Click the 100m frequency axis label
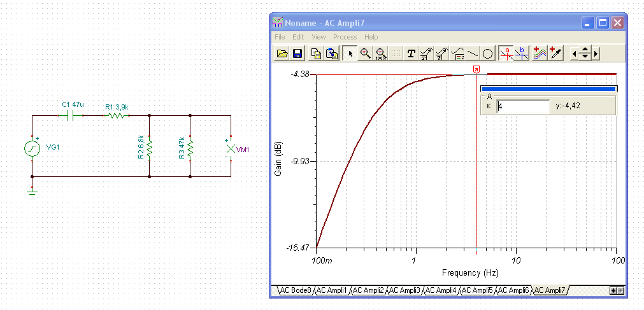Image resolution: width=644 pixels, height=310 pixels. tap(322, 261)
